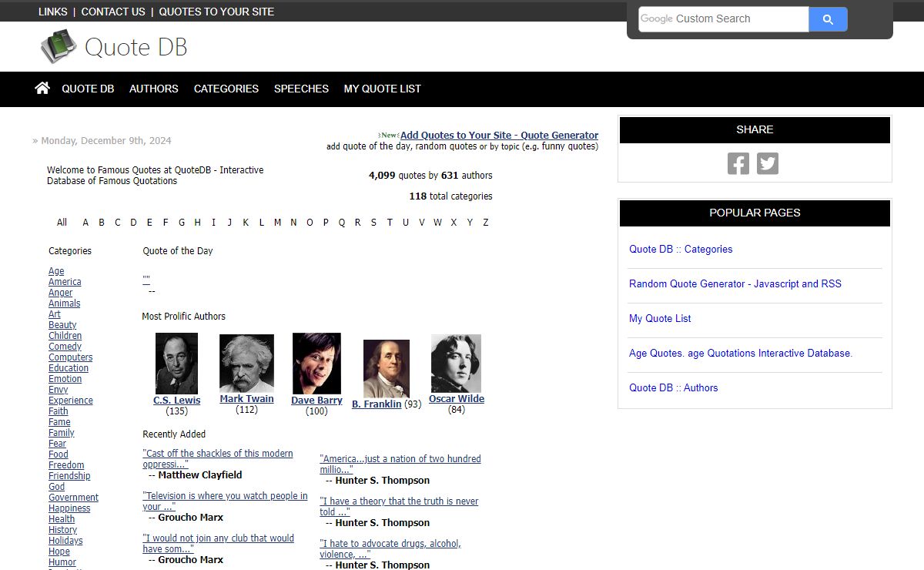Open the Animals category link
Image resolution: width=924 pixels, height=570 pixels.
(x=64, y=303)
